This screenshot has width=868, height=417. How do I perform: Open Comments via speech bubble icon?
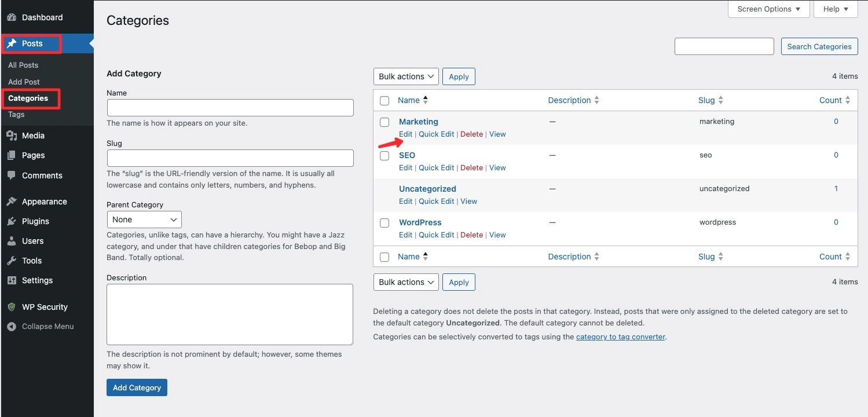(12, 175)
